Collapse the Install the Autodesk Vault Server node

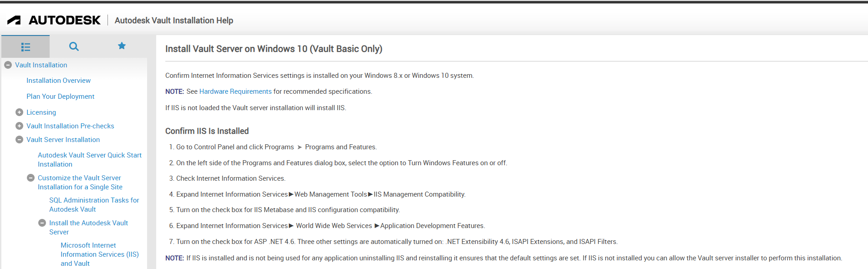42,223
